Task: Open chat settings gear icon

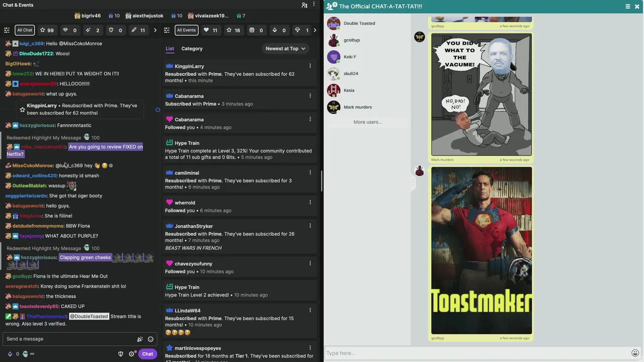Action: tap(131, 354)
